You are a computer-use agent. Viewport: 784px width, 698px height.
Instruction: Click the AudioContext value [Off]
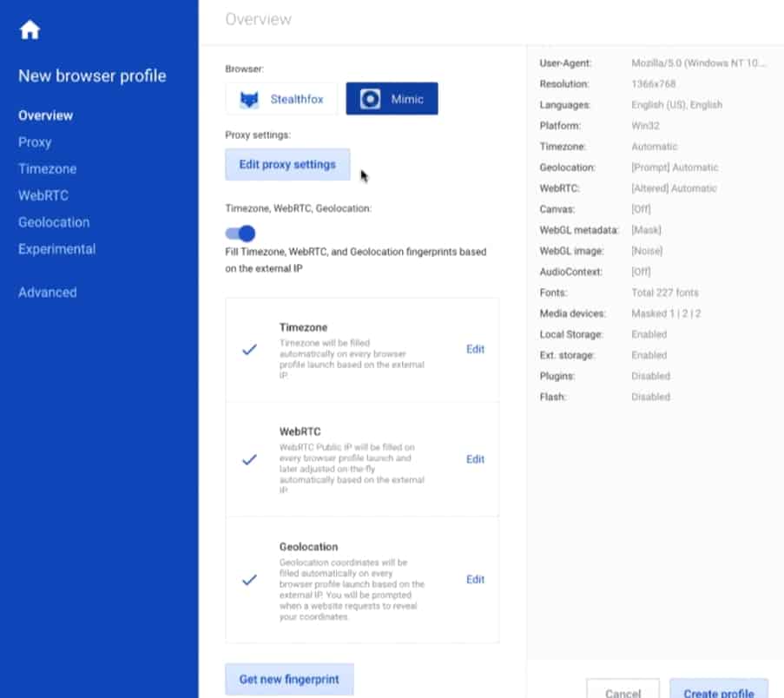(641, 272)
